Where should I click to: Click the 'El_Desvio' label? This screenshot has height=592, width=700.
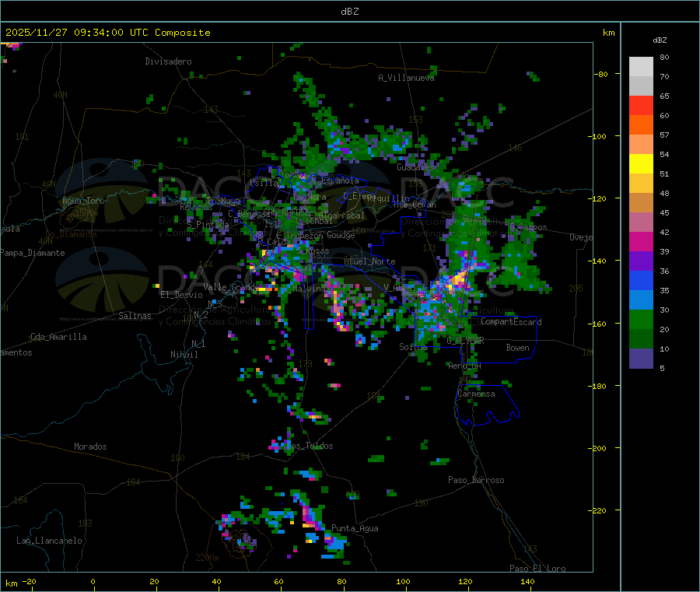click(181, 295)
